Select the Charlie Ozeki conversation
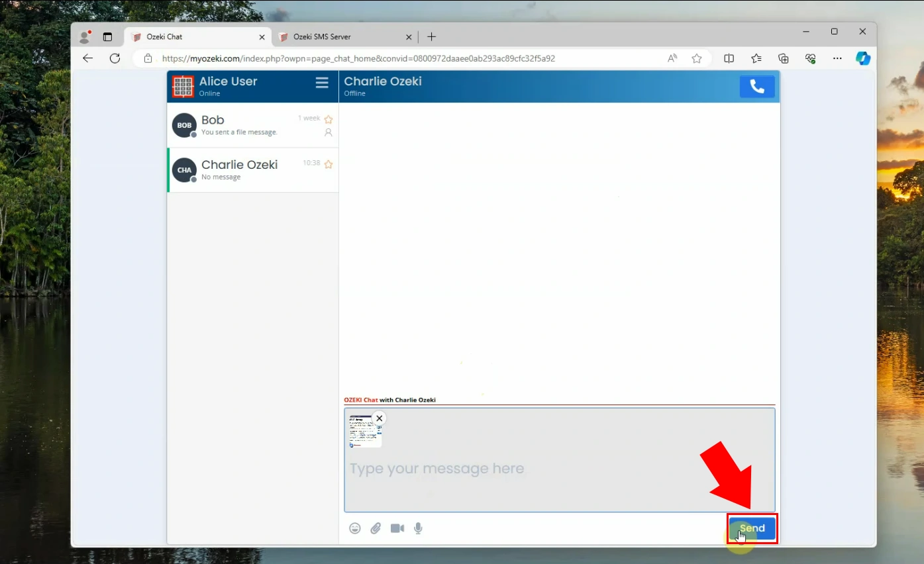The height and width of the screenshot is (564, 924). pyautogui.click(x=253, y=170)
